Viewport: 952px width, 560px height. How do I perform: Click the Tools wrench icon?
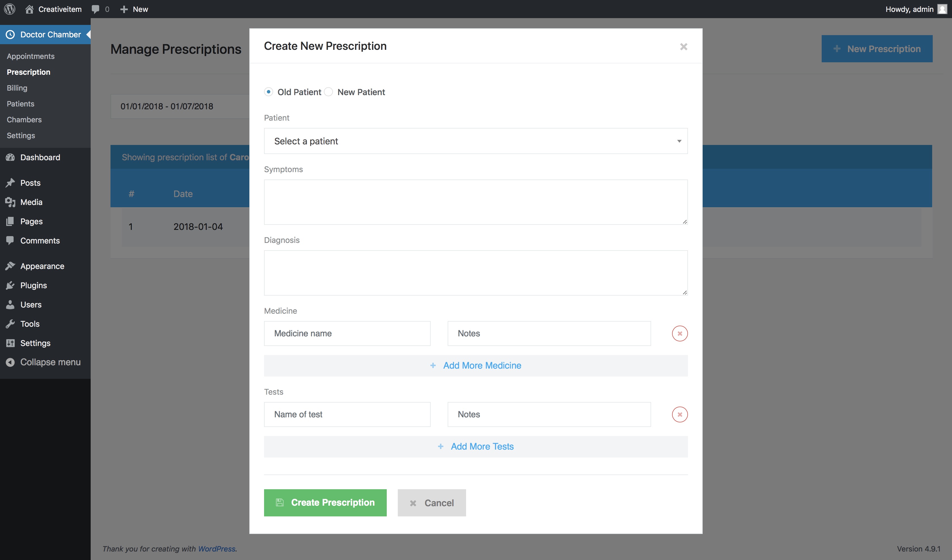(10, 324)
